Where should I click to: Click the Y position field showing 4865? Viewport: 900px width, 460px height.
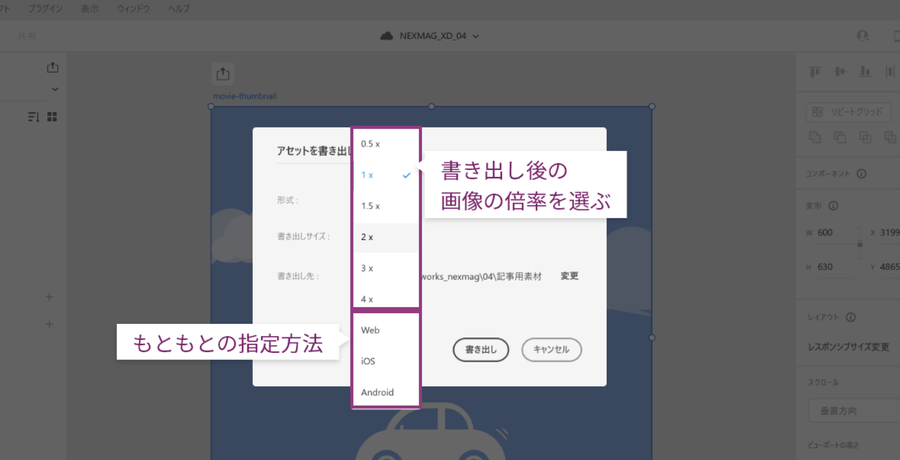point(890,268)
